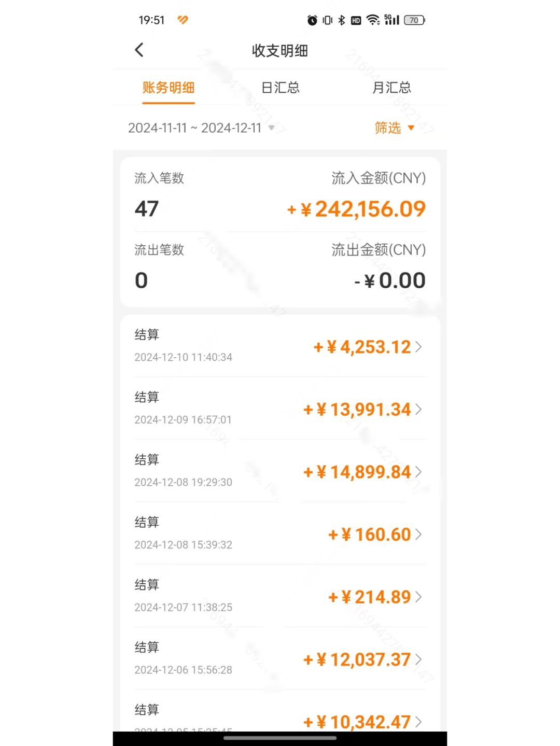560x746 pixels.
Task: Open settlement dated 2024-12-08 19:29:30
Action: click(x=280, y=471)
